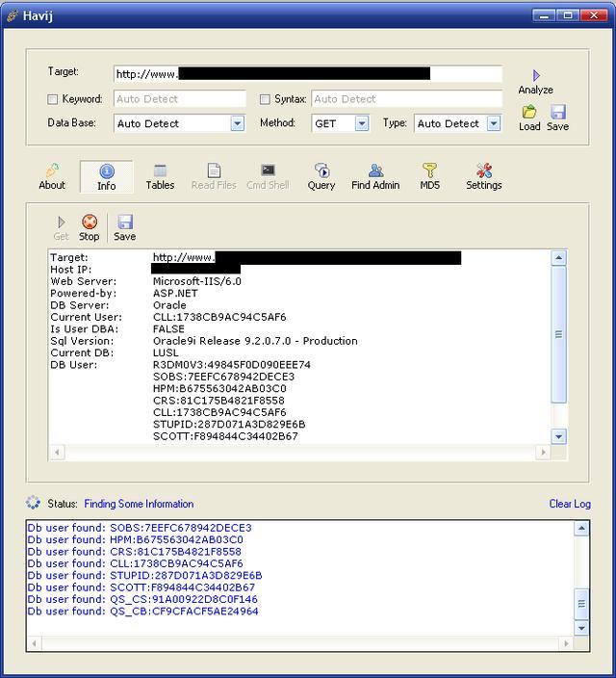Click the Keyword Auto Detect field
The width and height of the screenshot is (616, 678).
(180, 99)
